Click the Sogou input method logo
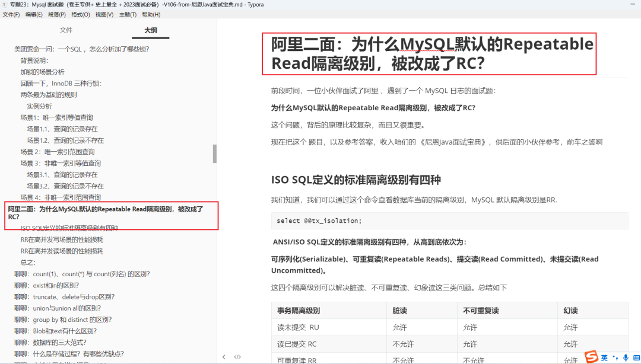 (591, 357)
